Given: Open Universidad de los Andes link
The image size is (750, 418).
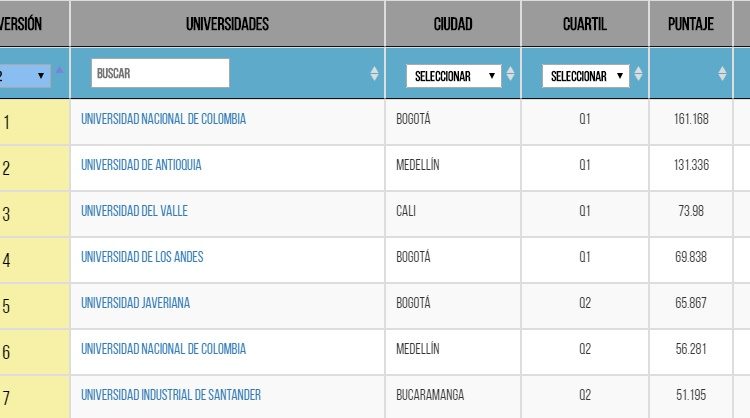Looking at the screenshot, I should coord(142,257).
